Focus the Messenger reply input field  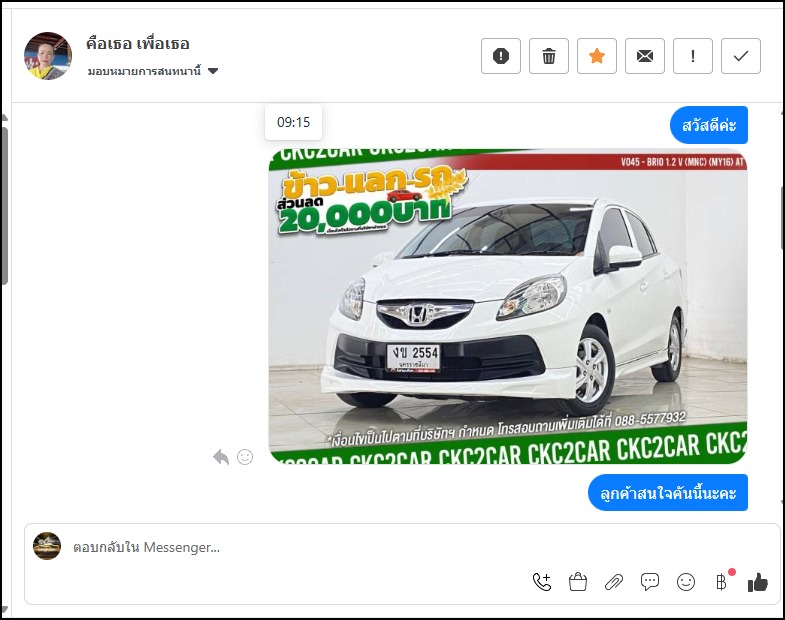pyautogui.click(x=401, y=547)
